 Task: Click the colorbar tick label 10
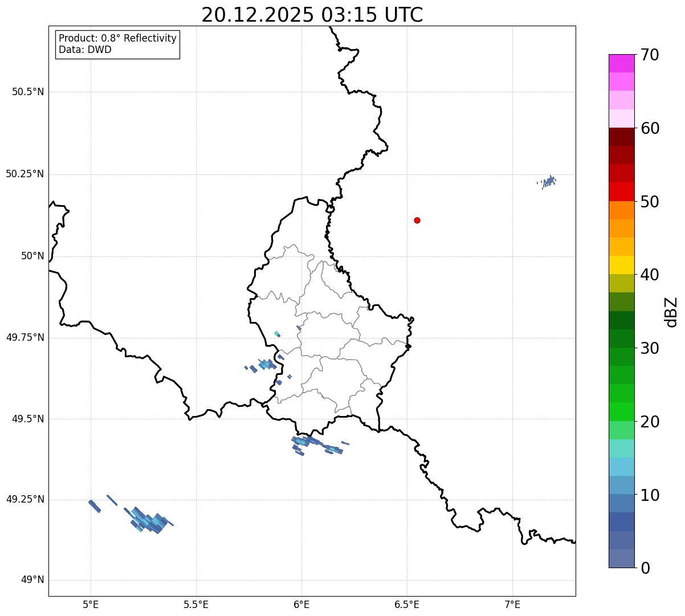[x=650, y=495]
